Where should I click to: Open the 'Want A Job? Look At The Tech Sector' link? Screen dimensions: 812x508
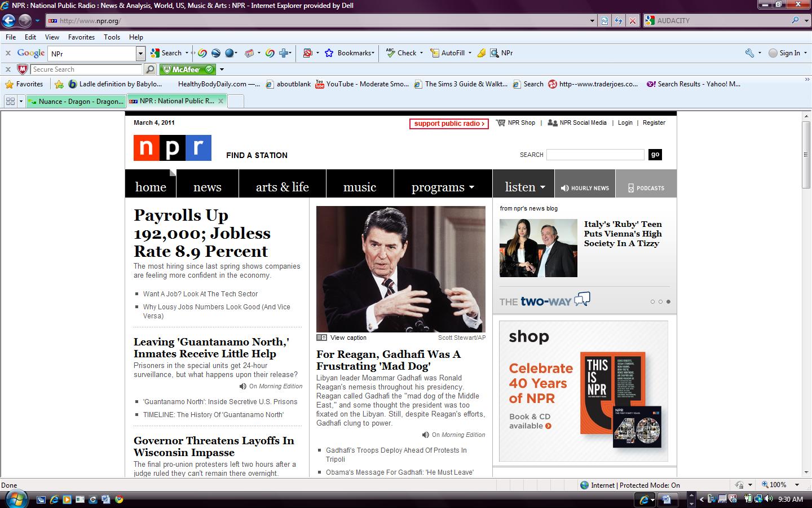(200, 294)
